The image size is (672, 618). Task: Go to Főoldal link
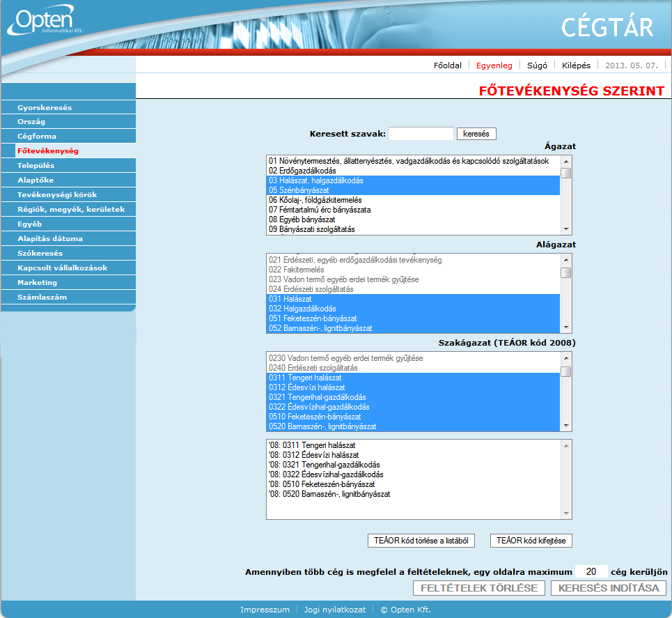[448, 65]
